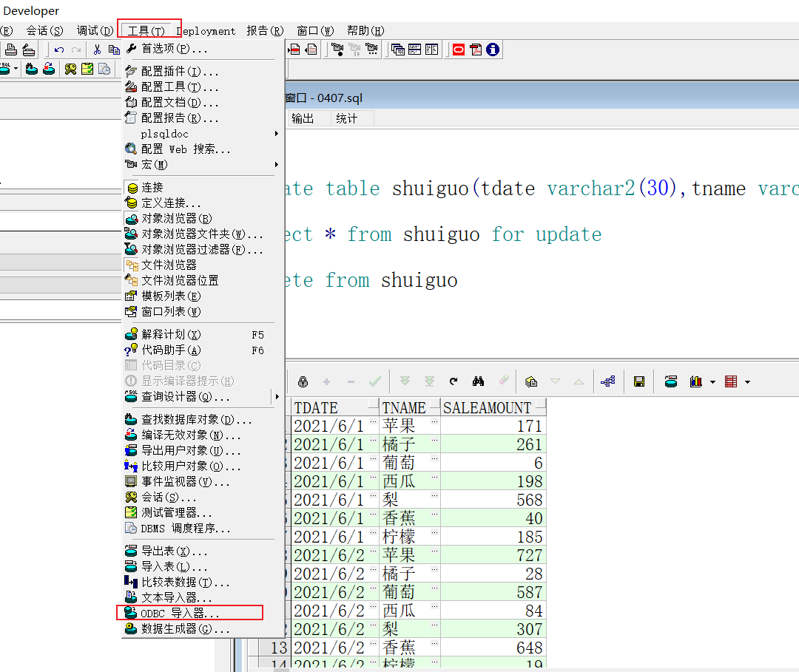Click the print icon in the toolbar
799x672 pixels.
click(11, 50)
